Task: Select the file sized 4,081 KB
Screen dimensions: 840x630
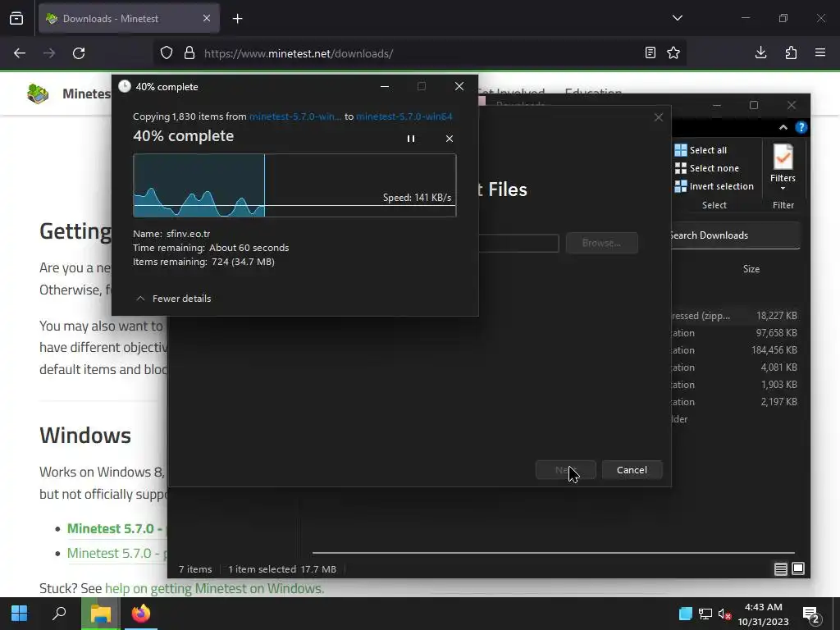Action: [x=734, y=367]
